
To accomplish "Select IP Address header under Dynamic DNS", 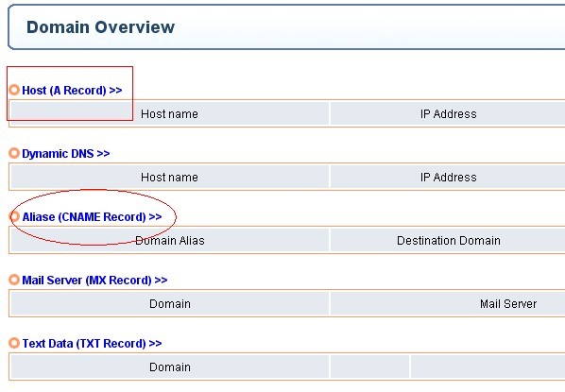I will tap(448, 178).
